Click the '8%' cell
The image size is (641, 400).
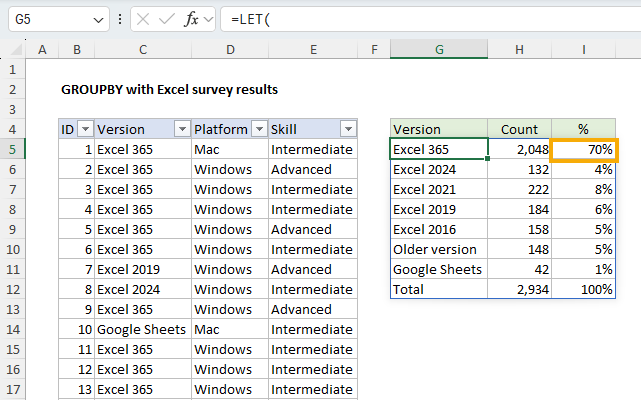[583, 189]
